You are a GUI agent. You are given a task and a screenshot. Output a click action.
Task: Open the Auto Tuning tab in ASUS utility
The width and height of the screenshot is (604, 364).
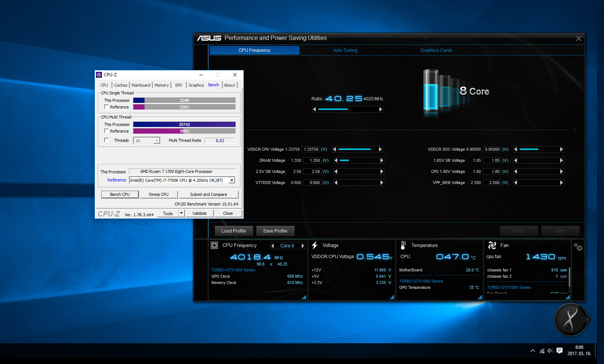click(345, 50)
